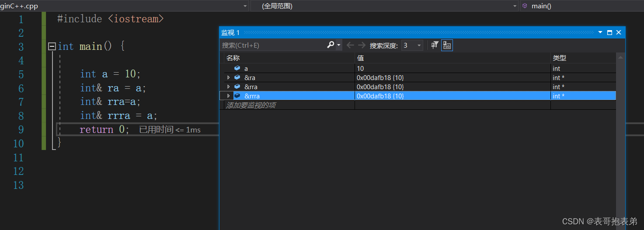The height and width of the screenshot is (230, 644).
Task: Maximize the Watch 1 panel
Action: pyautogui.click(x=609, y=32)
